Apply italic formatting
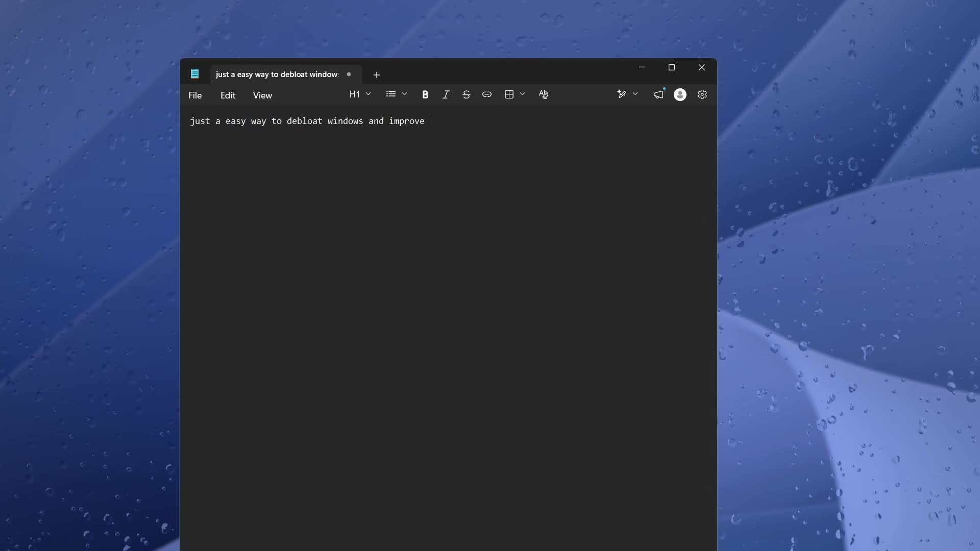This screenshot has width=980, height=551. click(446, 94)
